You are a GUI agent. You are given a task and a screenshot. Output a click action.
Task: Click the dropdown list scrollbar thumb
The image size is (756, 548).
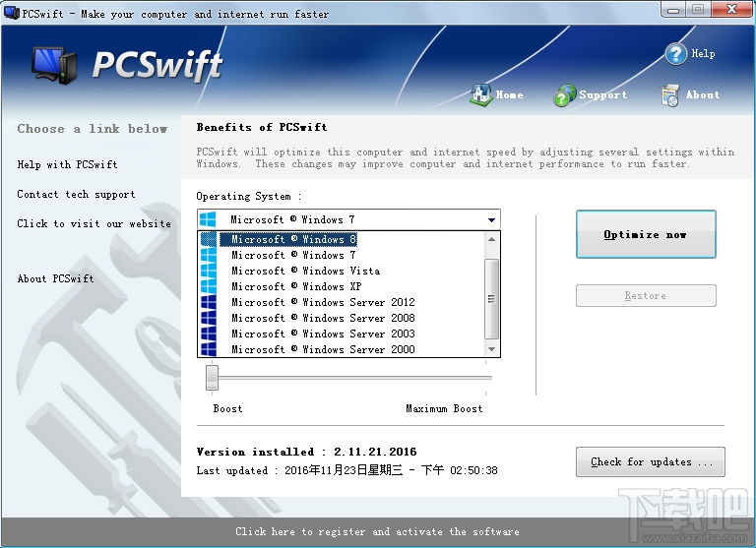pyautogui.click(x=491, y=299)
